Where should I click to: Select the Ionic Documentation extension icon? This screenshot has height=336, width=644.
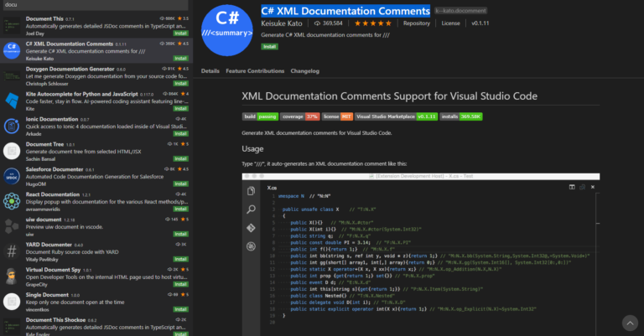(12, 126)
